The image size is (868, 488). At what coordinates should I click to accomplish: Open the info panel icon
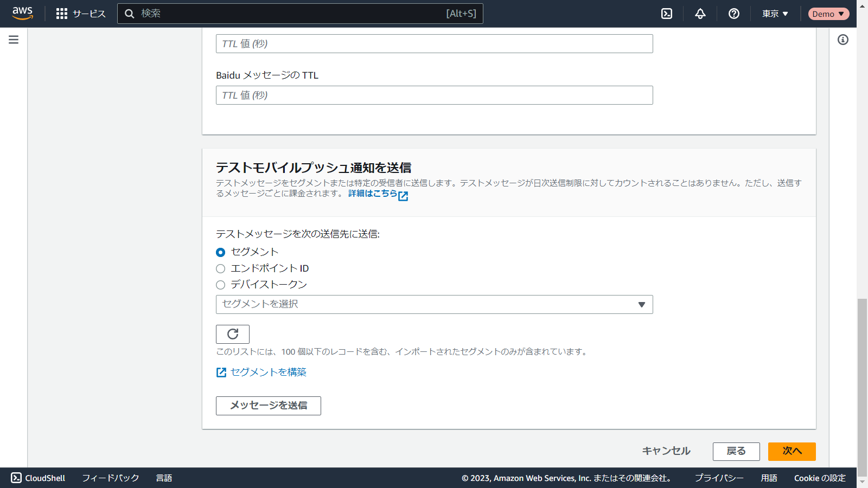coord(843,40)
